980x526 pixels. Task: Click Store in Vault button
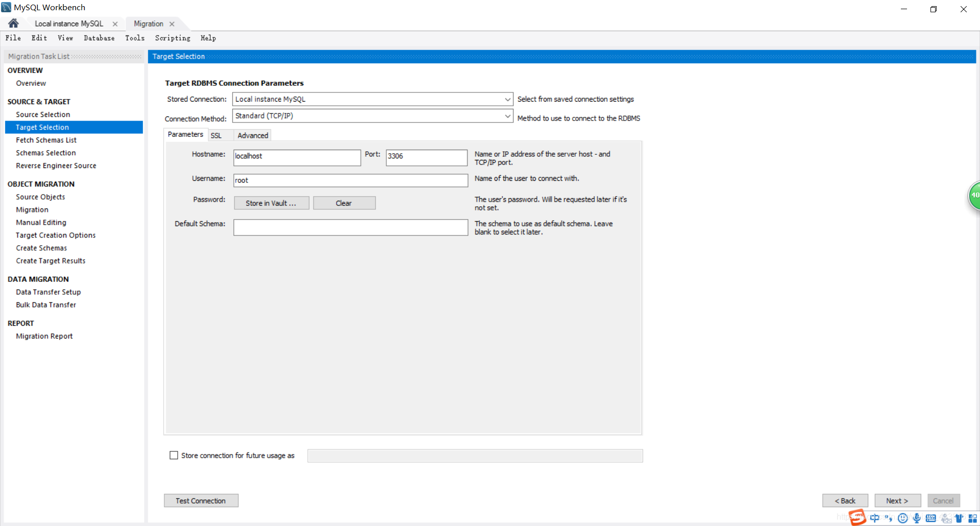coord(271,203)
